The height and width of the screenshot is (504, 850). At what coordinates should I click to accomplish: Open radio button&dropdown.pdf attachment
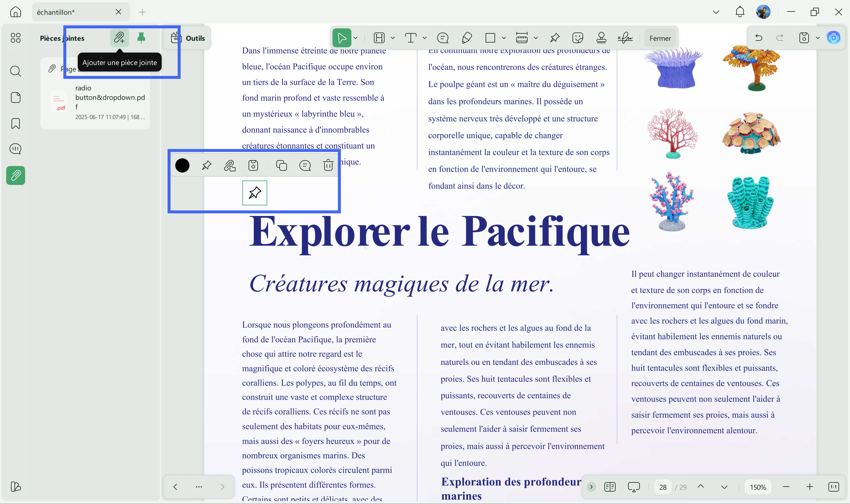[95, 102]
